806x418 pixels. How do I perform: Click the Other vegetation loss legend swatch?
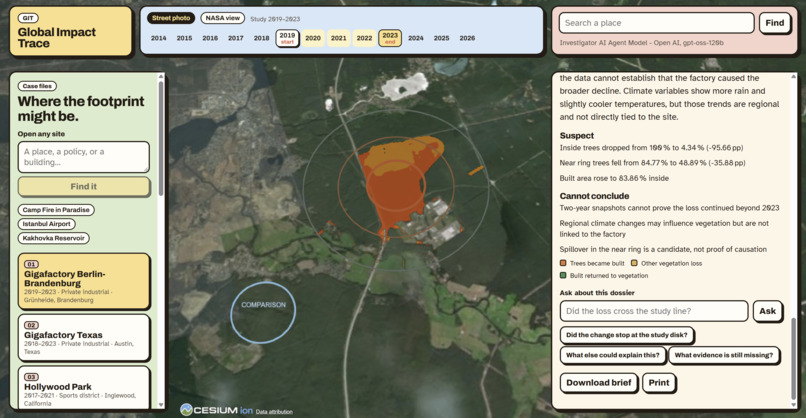(x=634, y=263)
